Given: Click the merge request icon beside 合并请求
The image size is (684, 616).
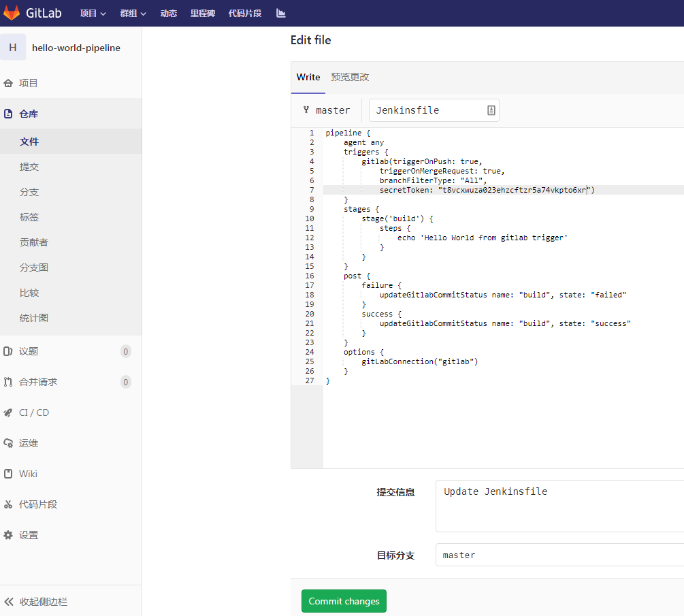Looking at the screenshot, I should (8, 382).
